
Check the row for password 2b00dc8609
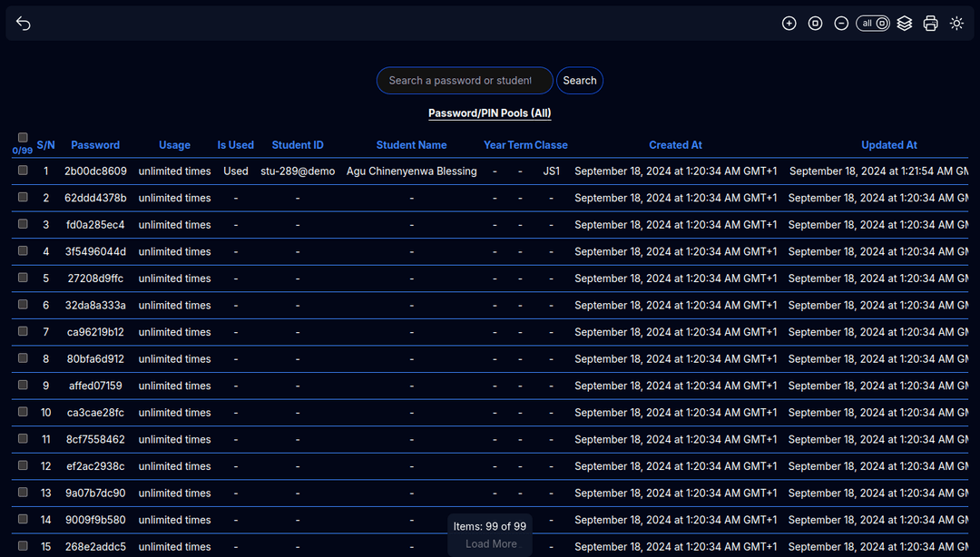(x=23, y=171)
